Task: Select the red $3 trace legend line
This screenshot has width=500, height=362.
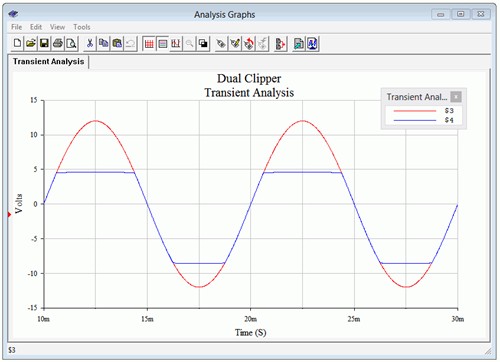Action: 415,111
